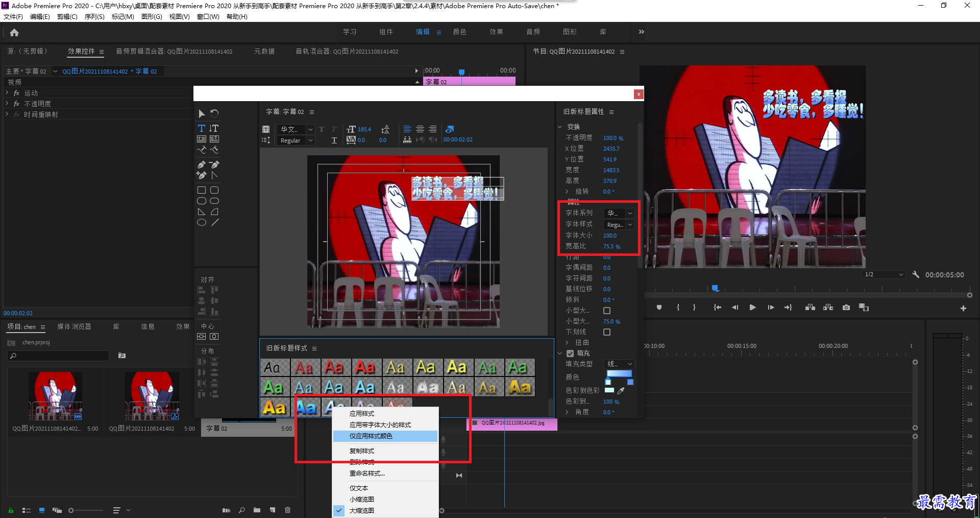Select the Path Type tool
The width and height of the screenshot is (980, 518).
click(x=202, y=150)
